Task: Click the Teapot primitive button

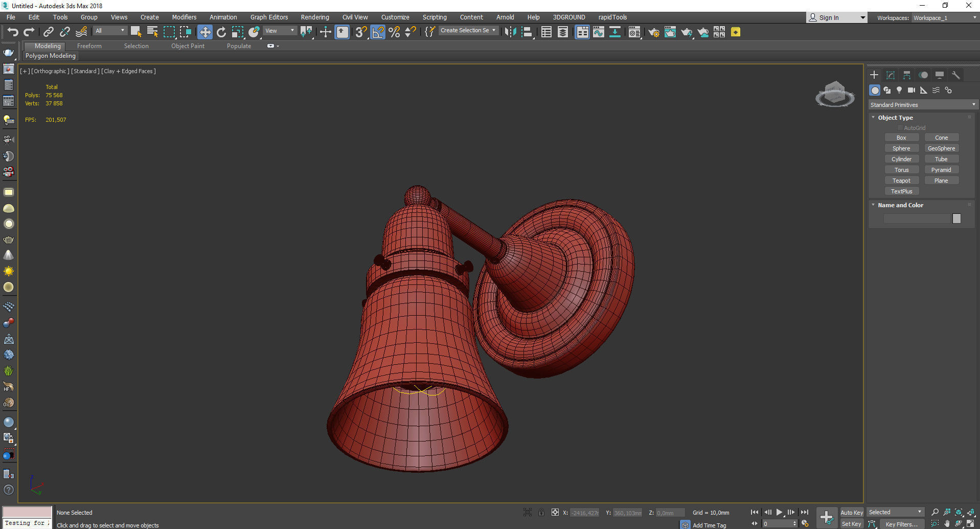Action: click(901, 181)
